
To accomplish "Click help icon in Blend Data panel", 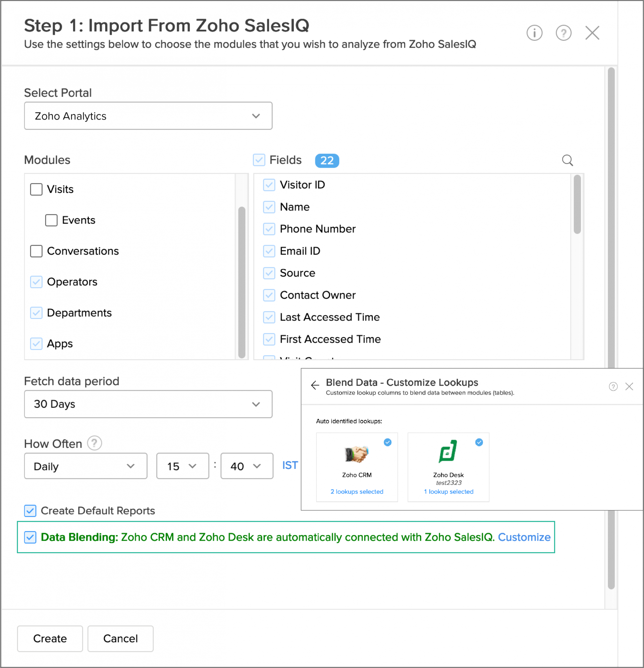I will [613, 386].
